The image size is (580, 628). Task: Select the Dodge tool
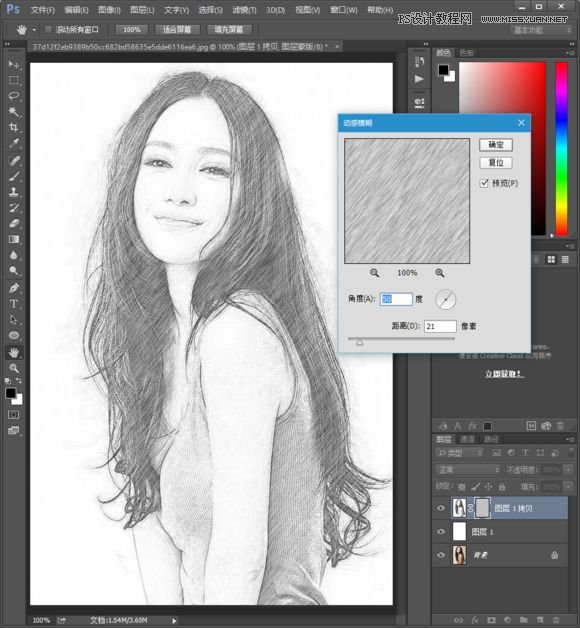click(14, 271)
